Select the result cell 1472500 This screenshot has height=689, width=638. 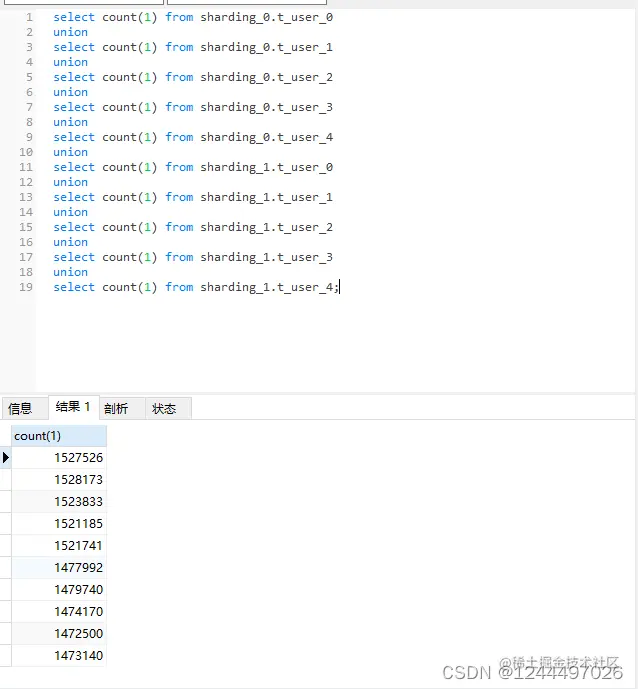coord(59,633)
